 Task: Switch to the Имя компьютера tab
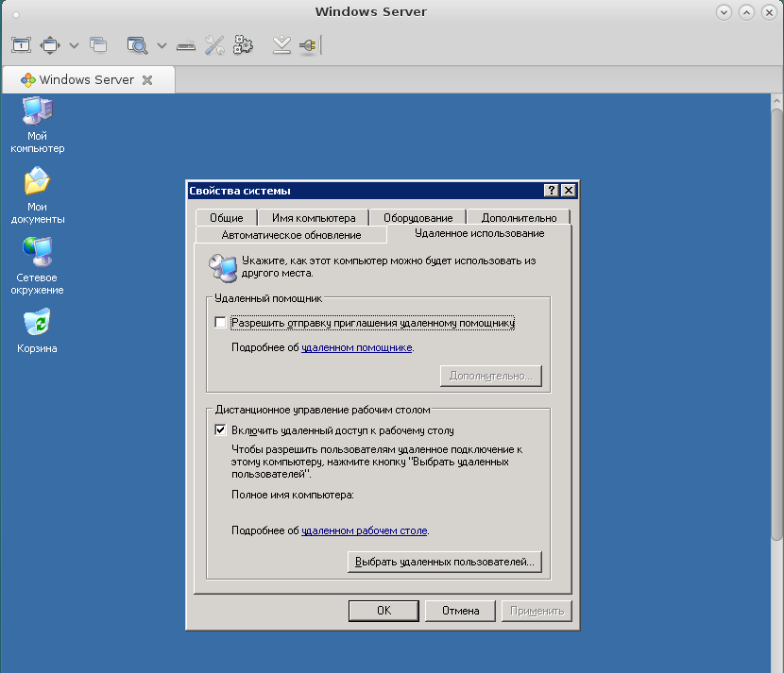(314, 218)
